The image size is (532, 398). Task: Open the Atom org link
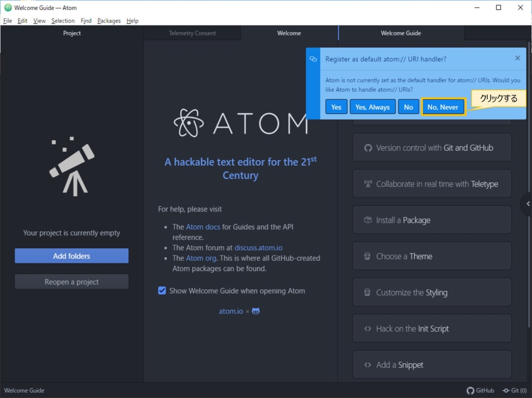[201, 258]
